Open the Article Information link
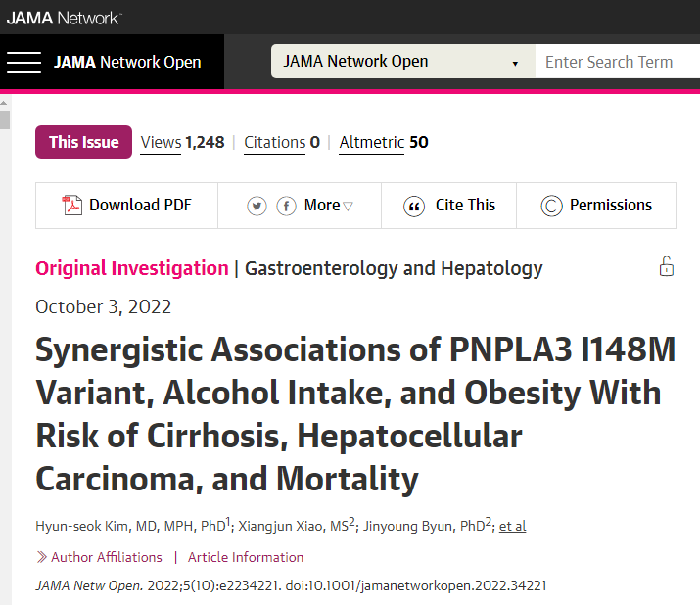The image size is (700, 605). 246,557
